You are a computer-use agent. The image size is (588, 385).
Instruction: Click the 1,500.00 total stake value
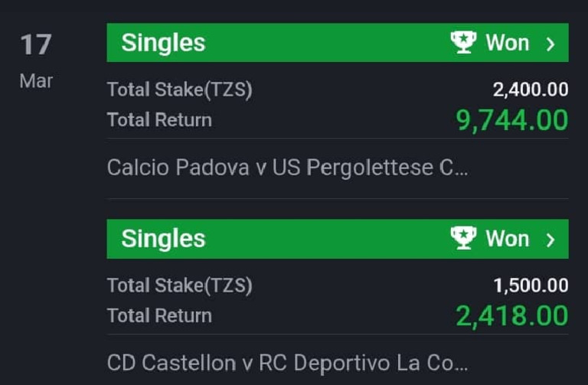tap(531, 285)
